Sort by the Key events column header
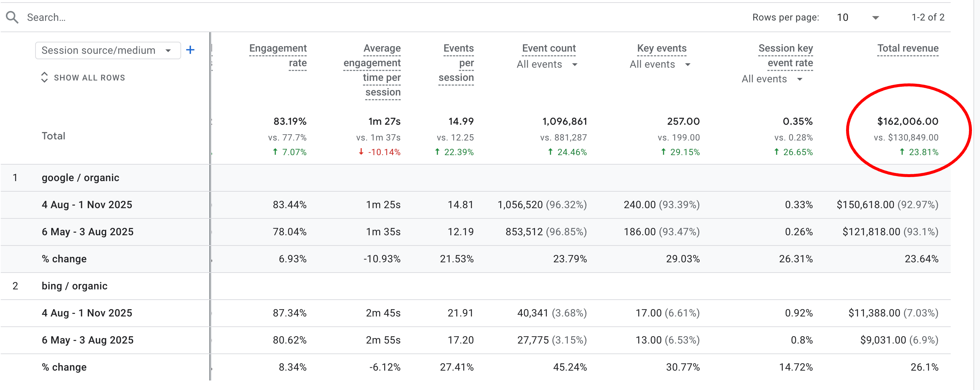 [x=662, y=48]
